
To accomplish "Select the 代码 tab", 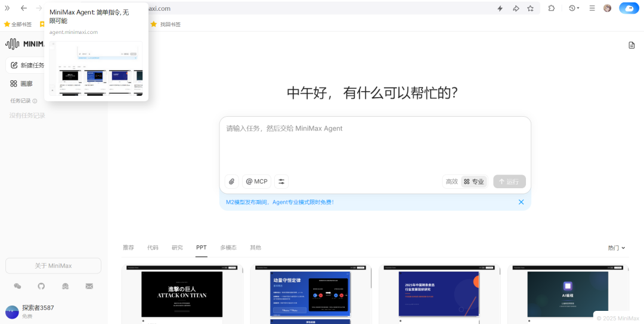I will pyautogui.click(x=153, y=247).
